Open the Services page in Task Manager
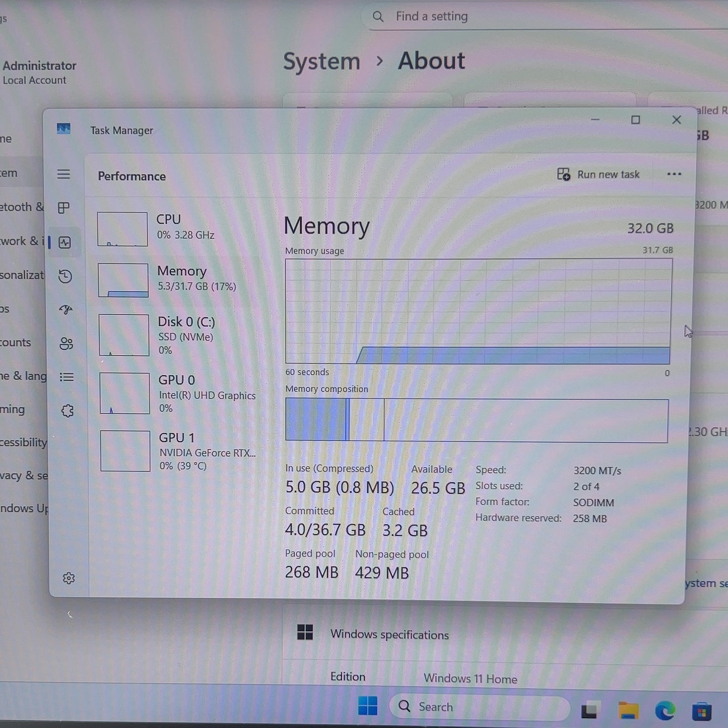 click(x=67, y=411)
